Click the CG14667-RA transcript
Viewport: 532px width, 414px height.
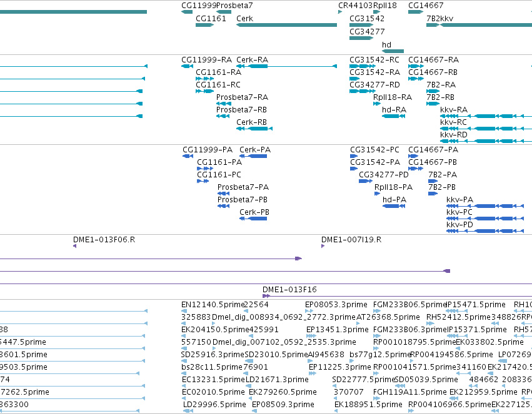(x=416, y=66)
